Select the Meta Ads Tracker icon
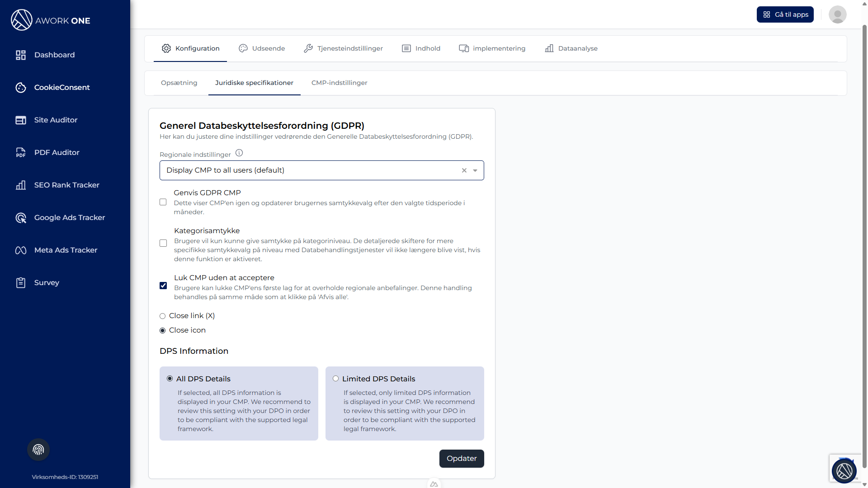This screenshot has height=488, width=868. coord(21,250)
